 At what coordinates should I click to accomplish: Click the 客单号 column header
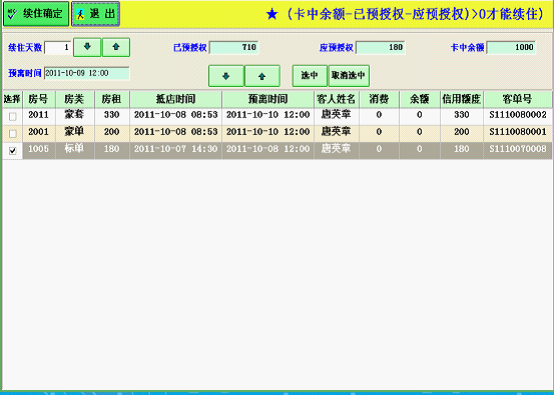(518, 99)
